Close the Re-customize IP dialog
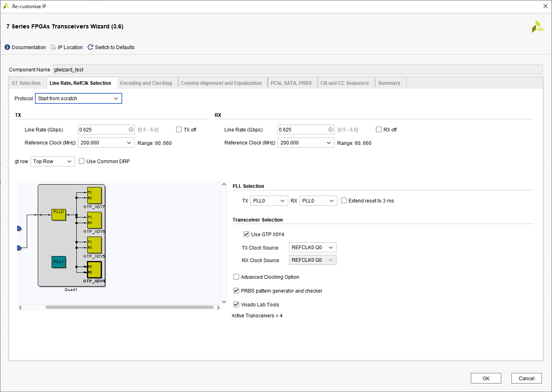Viewport: 552px width, 392px height. tap(546, 6)
